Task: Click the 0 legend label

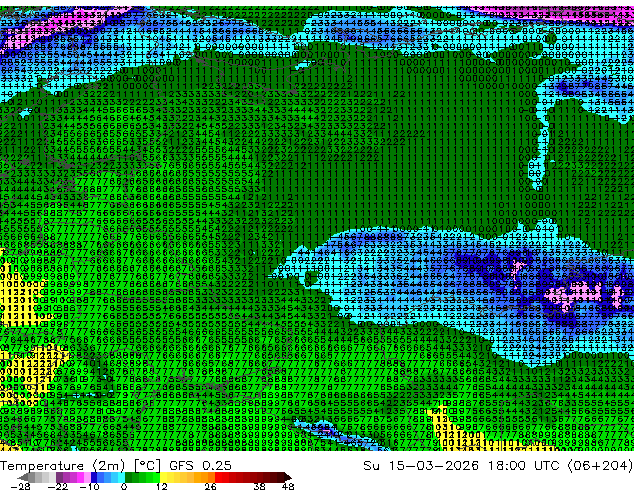Action: (124, 486)
